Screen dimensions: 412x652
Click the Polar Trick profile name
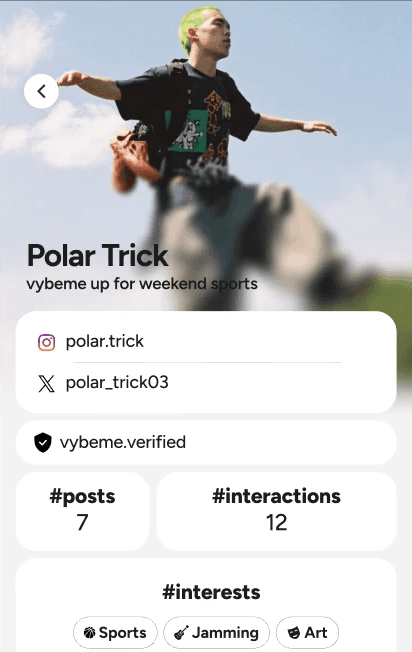click(x=97, y=255)
